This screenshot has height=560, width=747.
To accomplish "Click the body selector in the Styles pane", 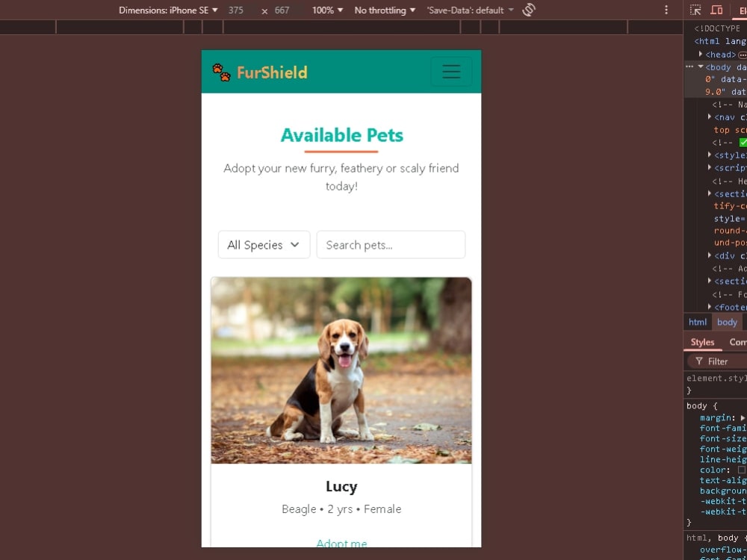I will (x=696, y=406).
